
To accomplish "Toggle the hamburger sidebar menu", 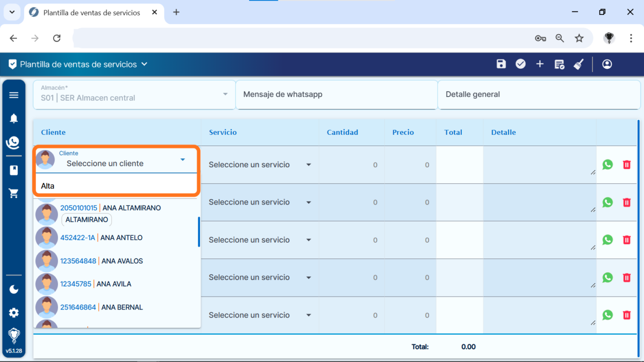I will click(x=14, y=95).
